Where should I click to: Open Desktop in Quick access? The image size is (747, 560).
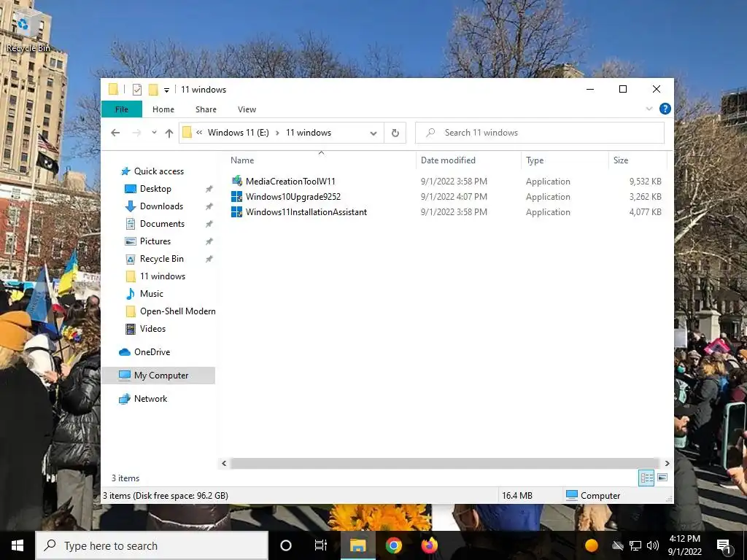155,189
